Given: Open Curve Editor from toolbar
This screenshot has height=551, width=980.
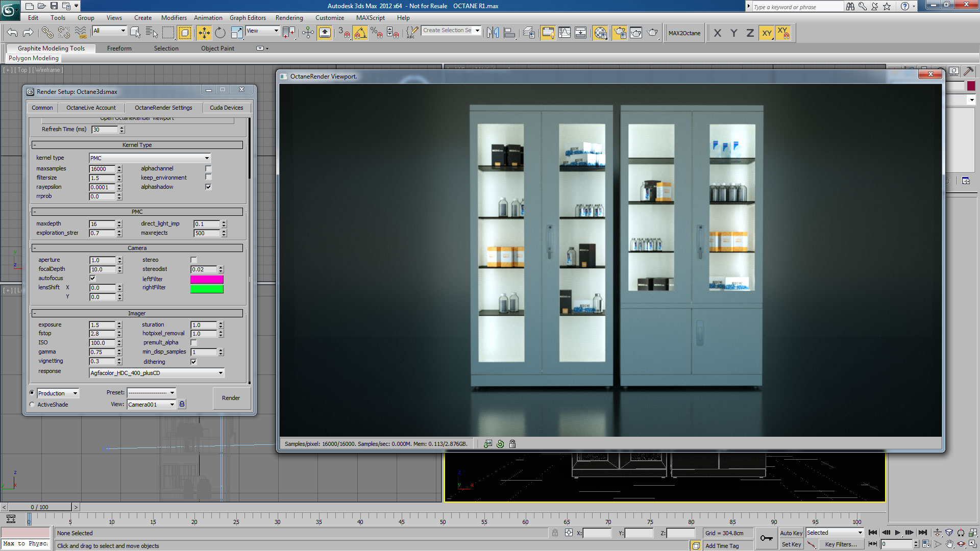Looking at the screenshot, I should click(565, 33).
